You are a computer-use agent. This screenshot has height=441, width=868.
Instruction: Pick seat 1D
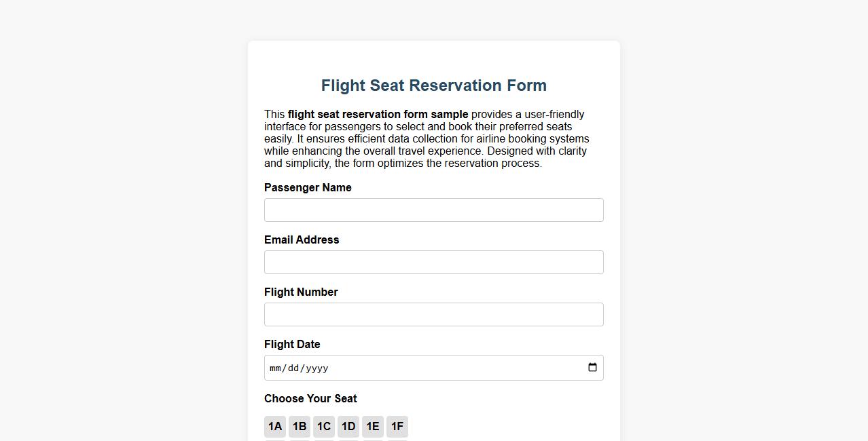pos(348,426)
